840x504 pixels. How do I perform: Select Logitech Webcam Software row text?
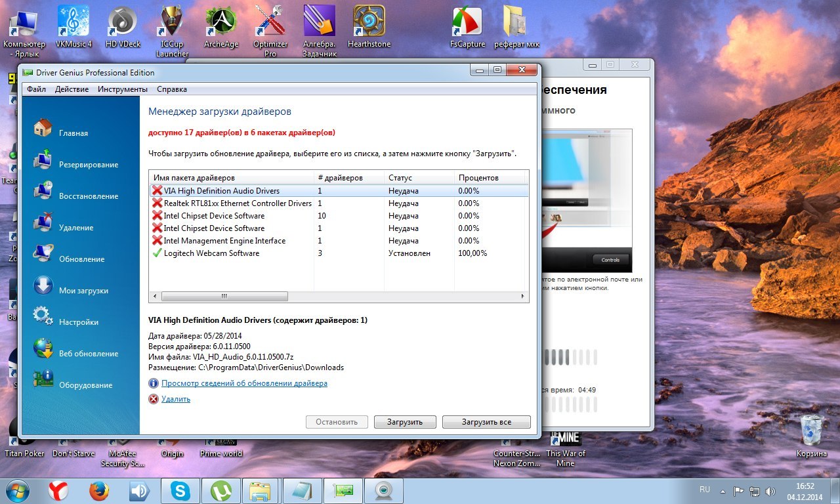point(211,253)
